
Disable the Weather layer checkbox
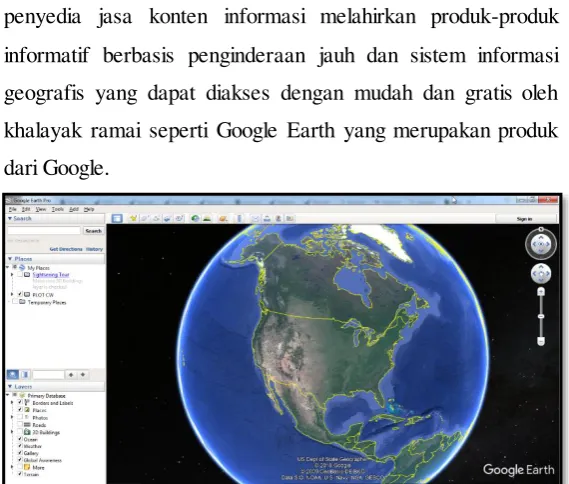pos(20,446)
